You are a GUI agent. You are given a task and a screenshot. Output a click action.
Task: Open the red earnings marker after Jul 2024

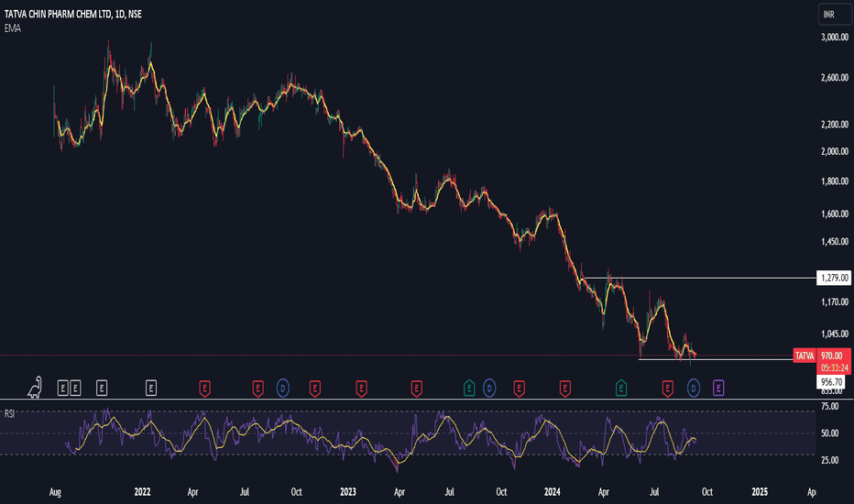[667, 389]
